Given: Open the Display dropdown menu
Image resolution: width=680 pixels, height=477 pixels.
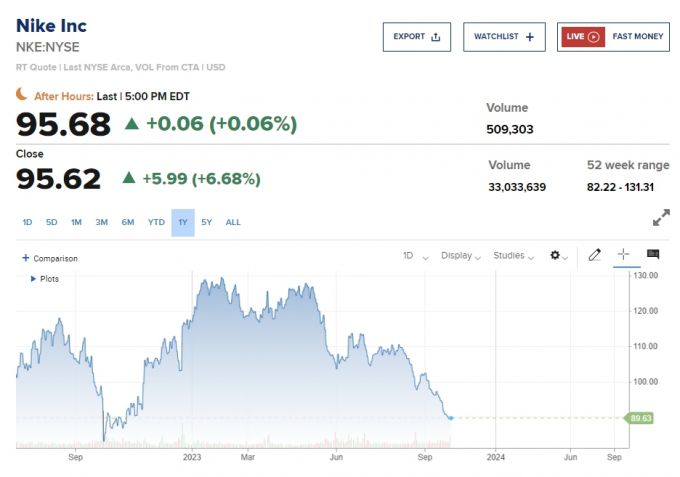Looking at the screenshot, I should (461, 256).
